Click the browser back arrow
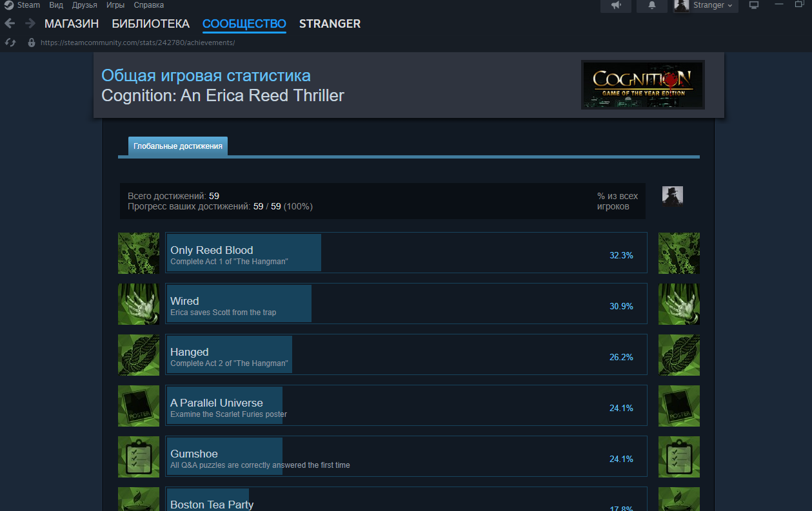Viewport: 812px width, 511px height. (x=10, y=24)
